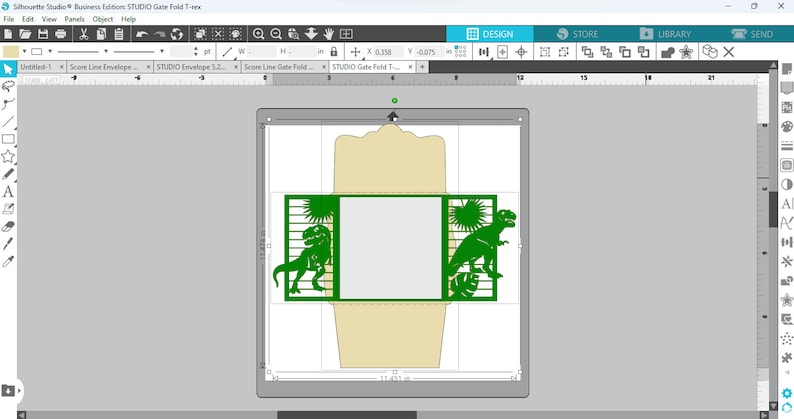Image resolution: width=794 pixels, height=419 pixels.
Task: Select the Text tool
Action: pos(8,192)
